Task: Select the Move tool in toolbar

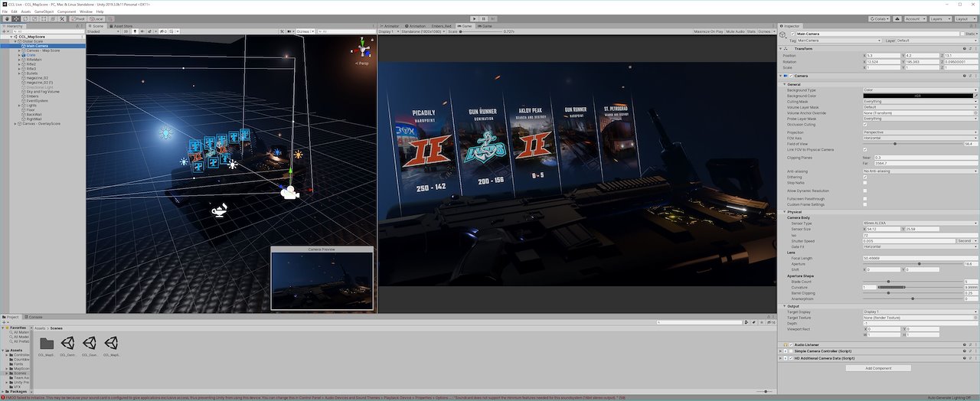Action: (x=16, y=18)
